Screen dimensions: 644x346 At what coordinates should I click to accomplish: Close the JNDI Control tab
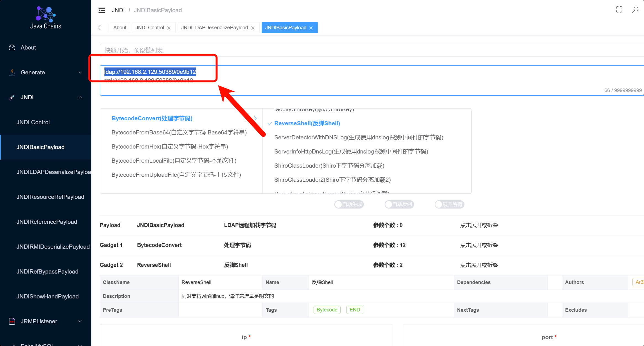(169, 28)
